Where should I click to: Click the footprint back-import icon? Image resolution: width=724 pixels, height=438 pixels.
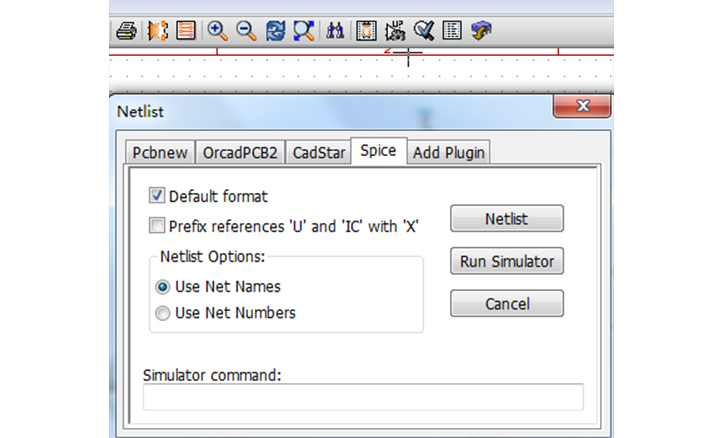[481, 31]
